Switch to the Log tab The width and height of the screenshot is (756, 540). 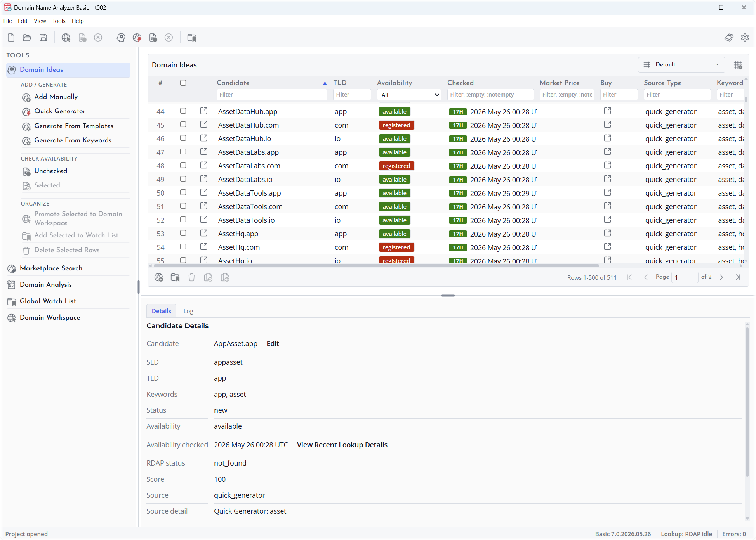[x=188, y=311]
